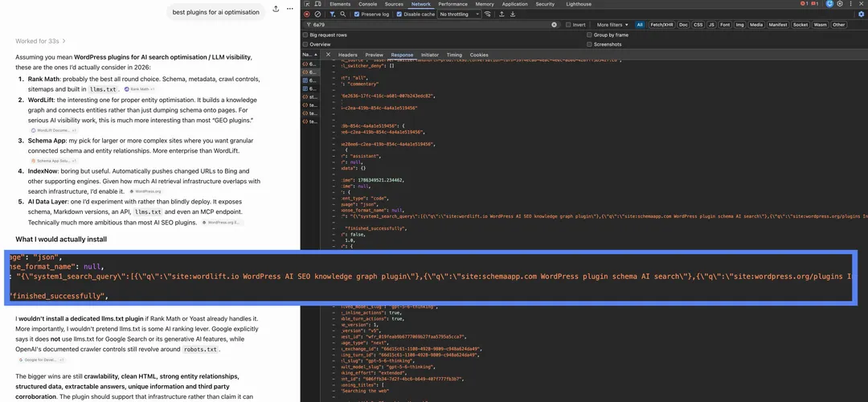The width and height of the screenshot is (868, 402).
Task: Select the 'st...' request row
Action: coord(309,97)
